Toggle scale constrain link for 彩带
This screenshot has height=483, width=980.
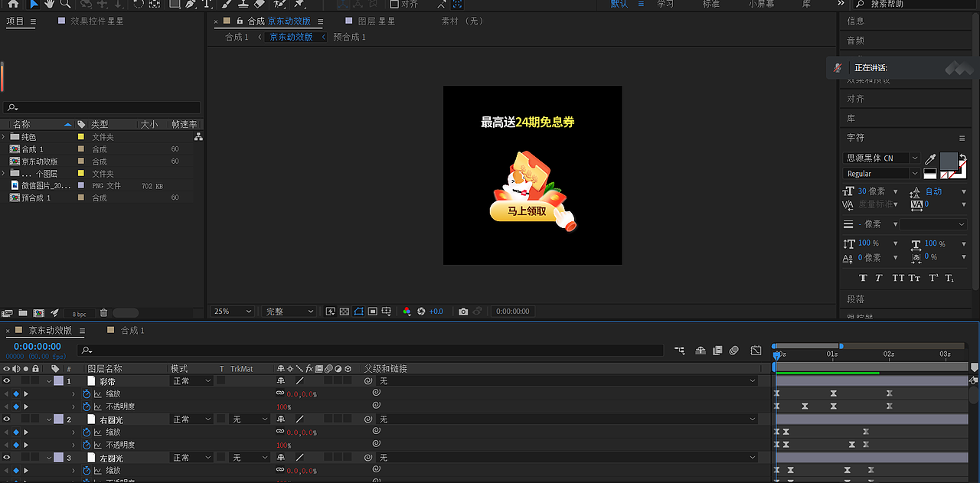tap(280, 393)
